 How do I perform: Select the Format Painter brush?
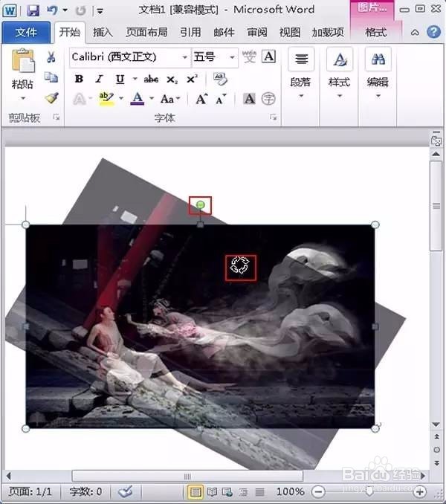[51, 98]
